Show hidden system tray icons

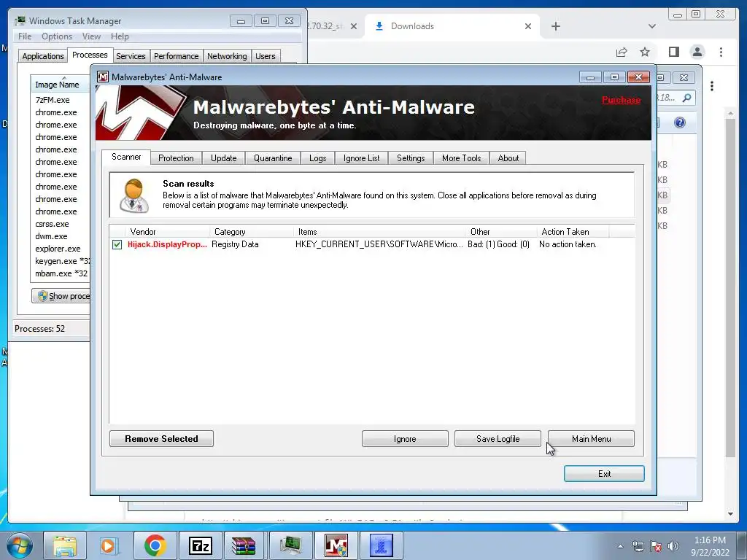620,546
